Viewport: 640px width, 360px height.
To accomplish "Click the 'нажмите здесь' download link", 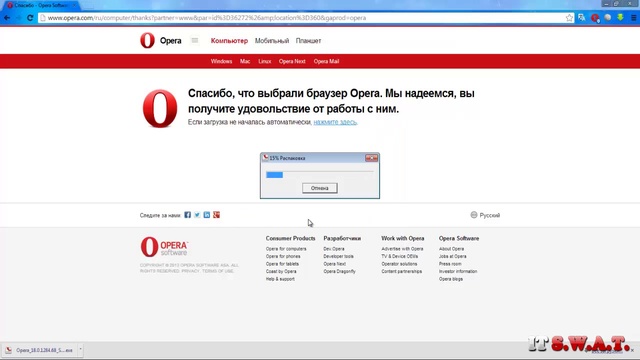I will (x=335, y=122).
